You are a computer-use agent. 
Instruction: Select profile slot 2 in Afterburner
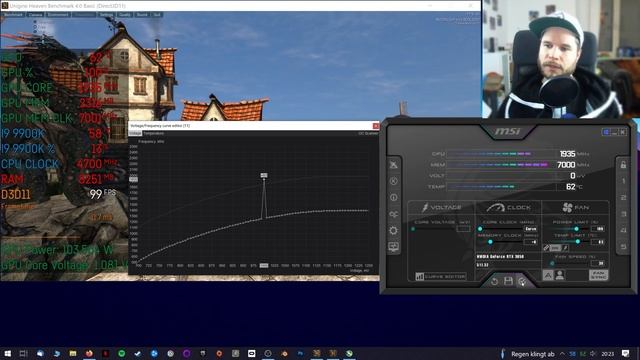(623, 198)
